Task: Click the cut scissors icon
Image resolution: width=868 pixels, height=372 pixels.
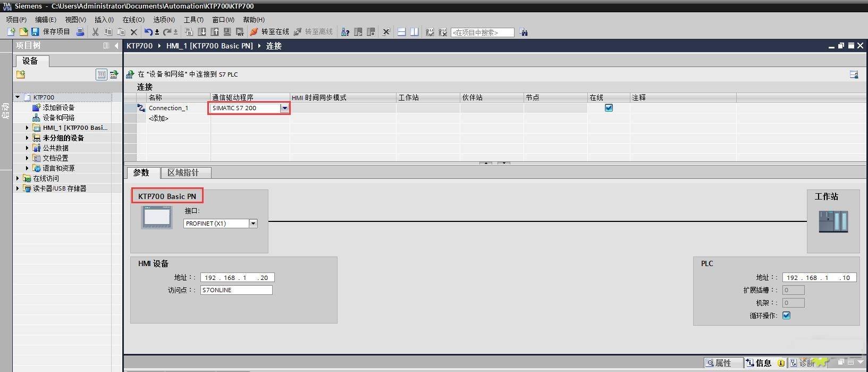Action: click(96, 32)
